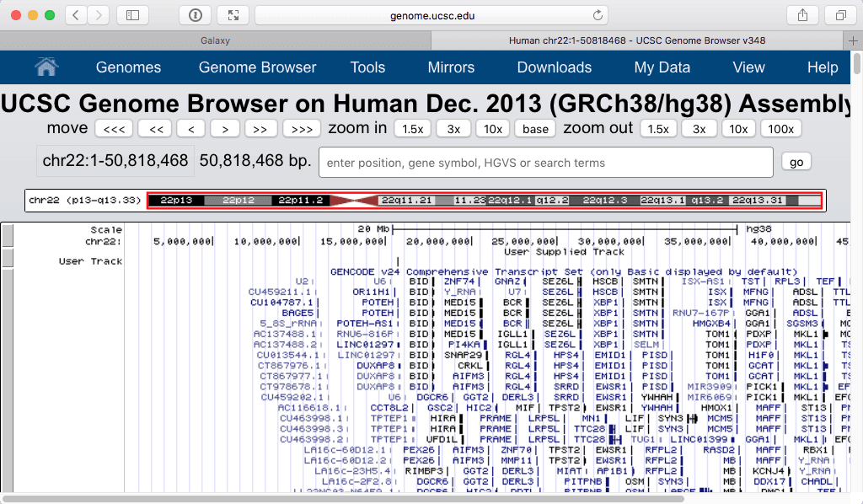Viewport: 863px width, 504px height.
Task: Move far left with <<< button
Action: click(113, 129)
